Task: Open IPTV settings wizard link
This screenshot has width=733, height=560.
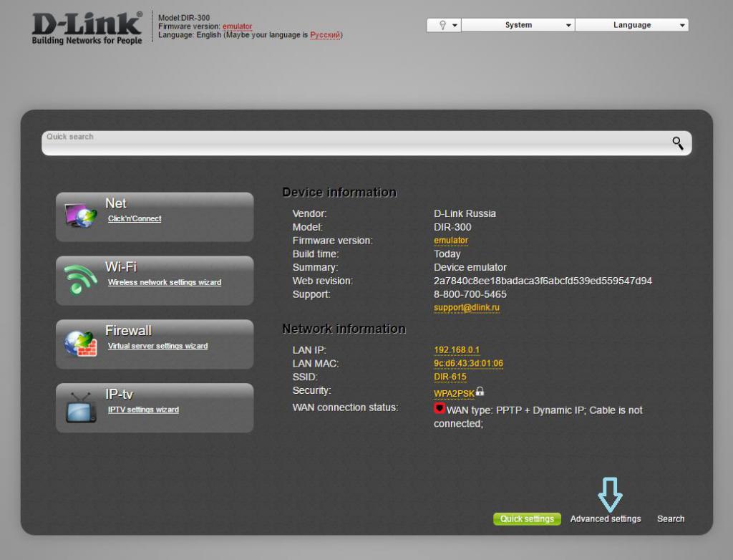Action: point(143,410)
